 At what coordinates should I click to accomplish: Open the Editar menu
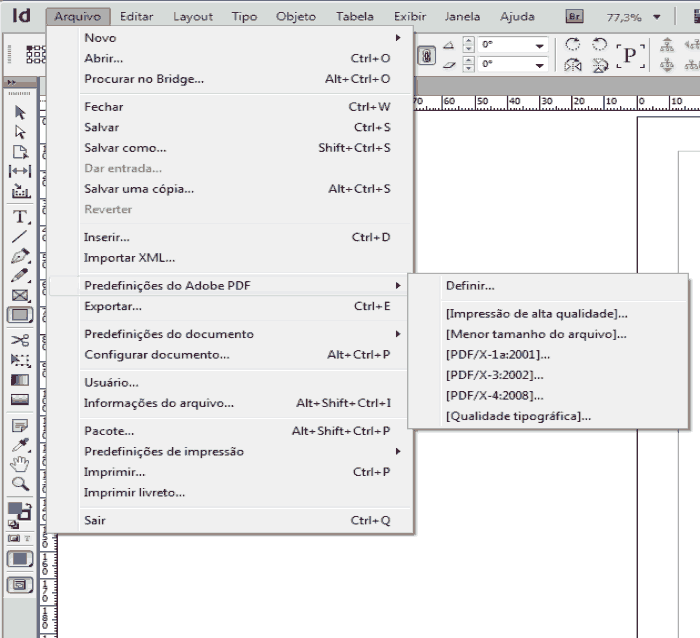tap(136, 17)
